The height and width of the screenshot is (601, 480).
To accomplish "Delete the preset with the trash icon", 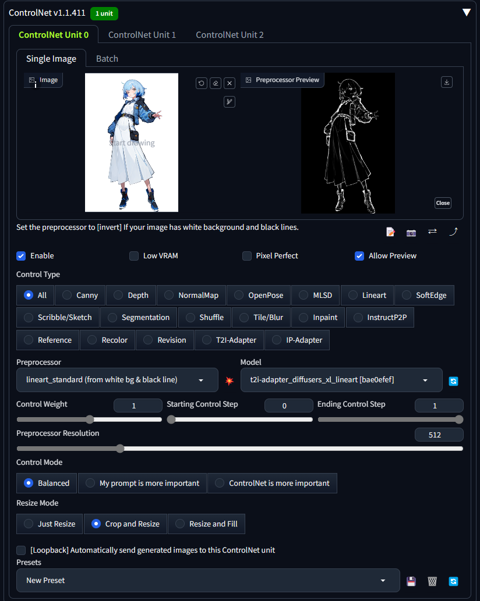I will pyautogui.click(x=432, y=581).
